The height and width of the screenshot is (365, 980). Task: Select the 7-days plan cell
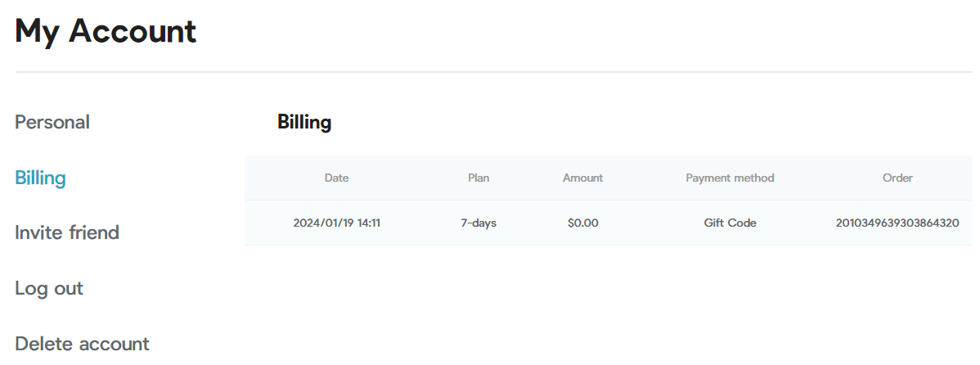click(x=479, y=223)
